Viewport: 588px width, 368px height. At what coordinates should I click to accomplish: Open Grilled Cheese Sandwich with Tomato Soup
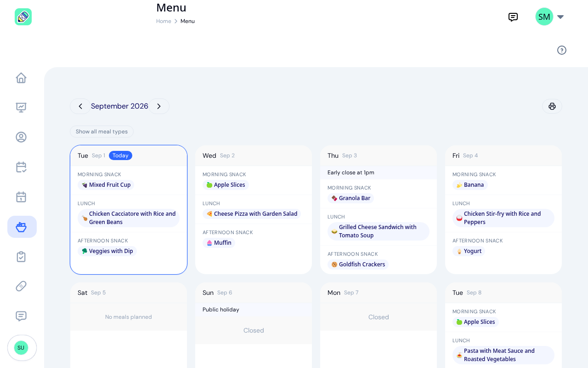[379, 231]
